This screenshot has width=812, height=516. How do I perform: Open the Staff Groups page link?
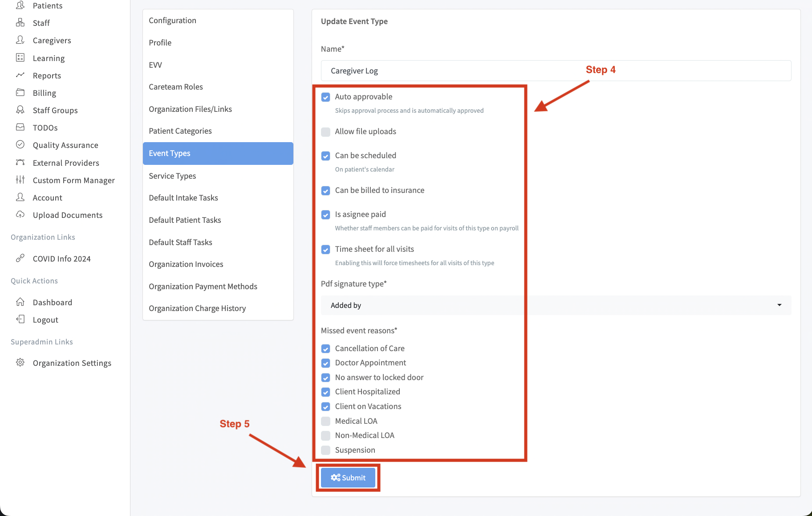click(55, 111)
